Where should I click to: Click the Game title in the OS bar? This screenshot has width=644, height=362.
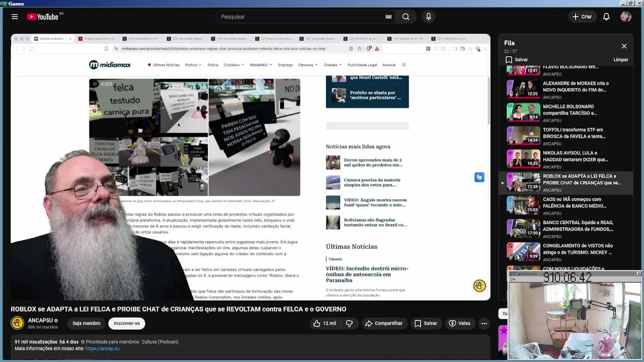point(16,4)
